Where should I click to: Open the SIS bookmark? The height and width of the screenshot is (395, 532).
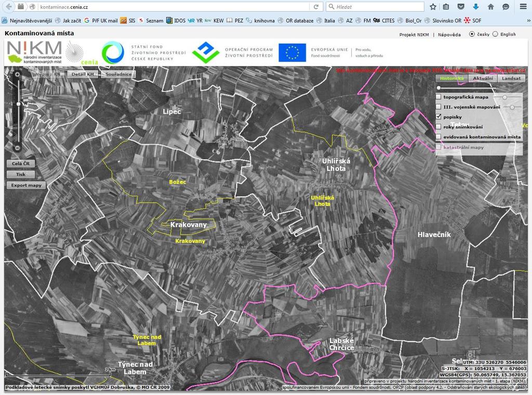pos(128,21)
